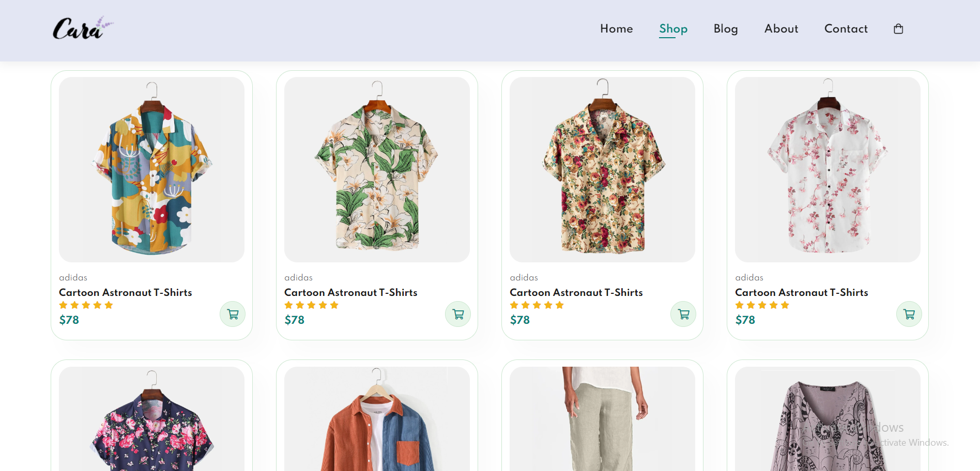Open first Cartoon Astronaut T-Shirts product title
This screenshot has width=980, height=471.
coord(125,292)
